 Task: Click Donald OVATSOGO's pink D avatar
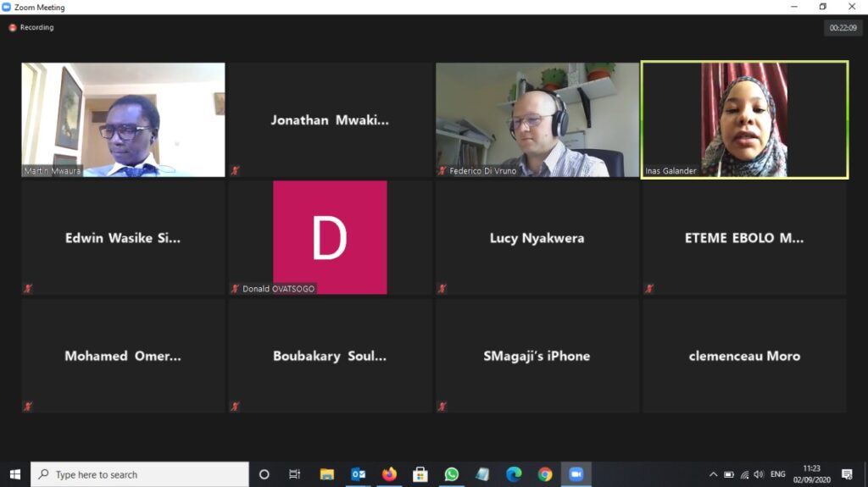click(330, 237)
